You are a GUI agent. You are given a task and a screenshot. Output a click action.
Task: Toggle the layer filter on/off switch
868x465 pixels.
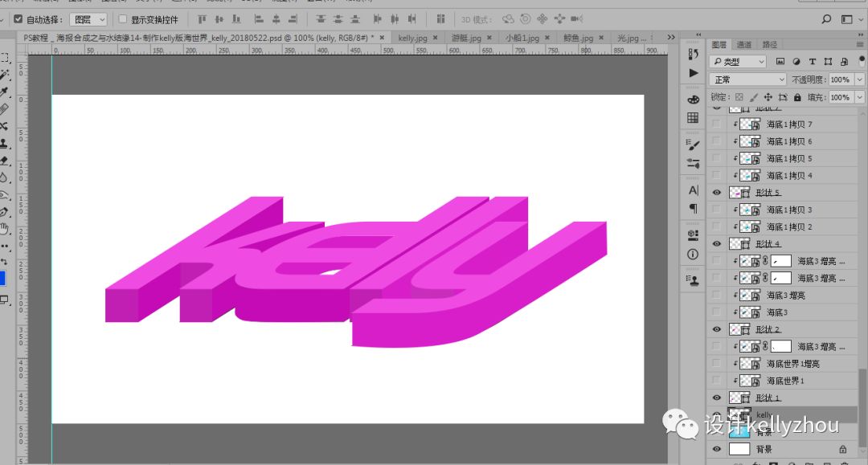(862, 61)
